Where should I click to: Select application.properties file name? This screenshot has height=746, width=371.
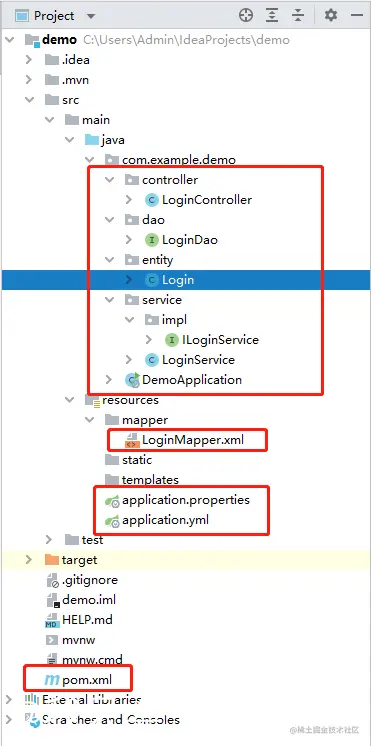(186, 501)
